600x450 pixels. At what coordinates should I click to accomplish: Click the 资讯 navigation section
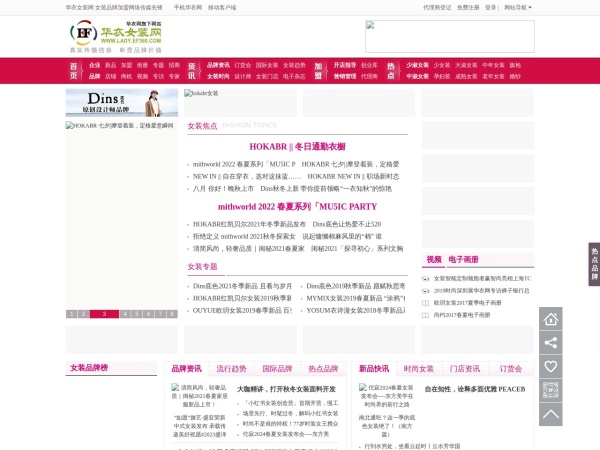click(192, 71)
